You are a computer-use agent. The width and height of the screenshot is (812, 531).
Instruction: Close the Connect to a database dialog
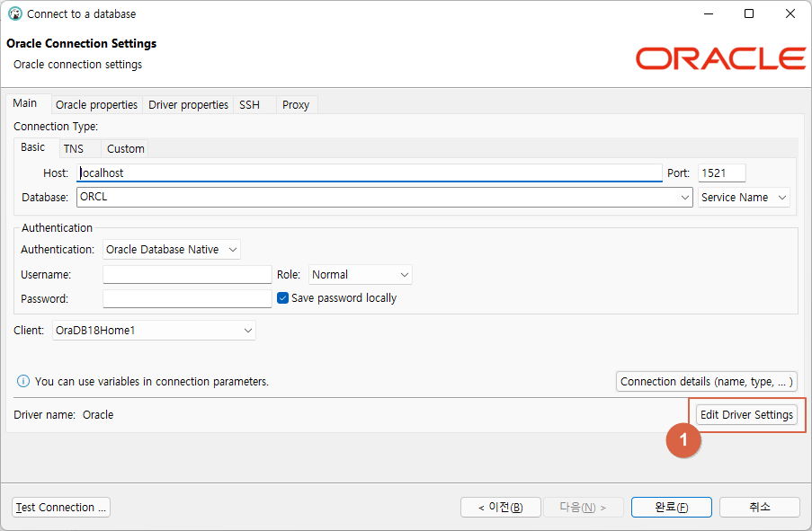790,14
